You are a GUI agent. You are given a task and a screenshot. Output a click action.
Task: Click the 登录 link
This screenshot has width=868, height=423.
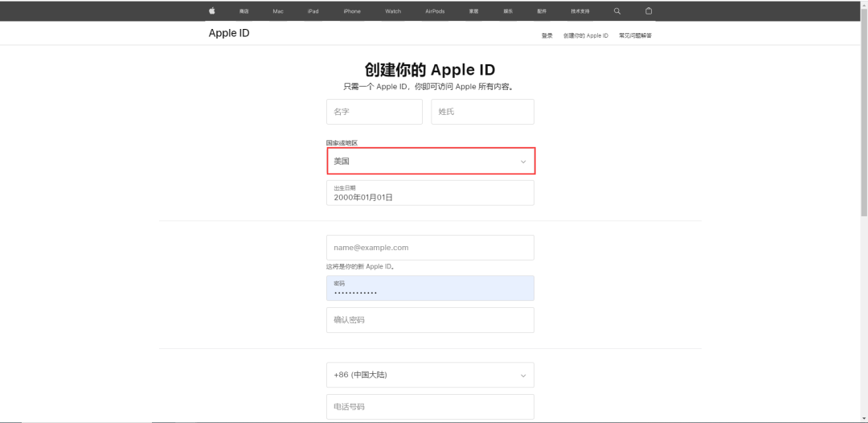pos(547,35)
